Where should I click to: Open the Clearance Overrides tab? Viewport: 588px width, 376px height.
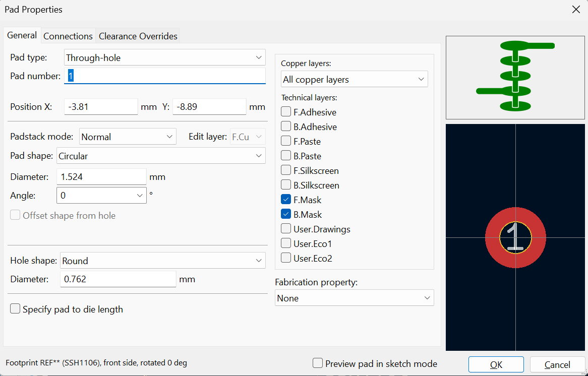pyautogui.click(x=138, y=36)
